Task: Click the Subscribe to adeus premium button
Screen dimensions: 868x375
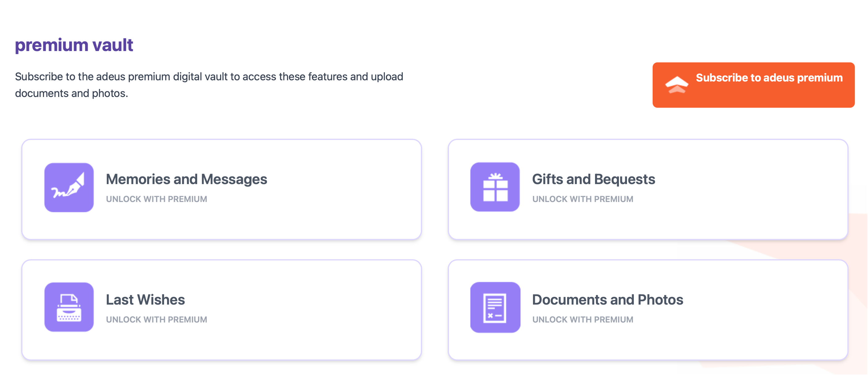Action: pyautogui.click(x=753, y=85)
